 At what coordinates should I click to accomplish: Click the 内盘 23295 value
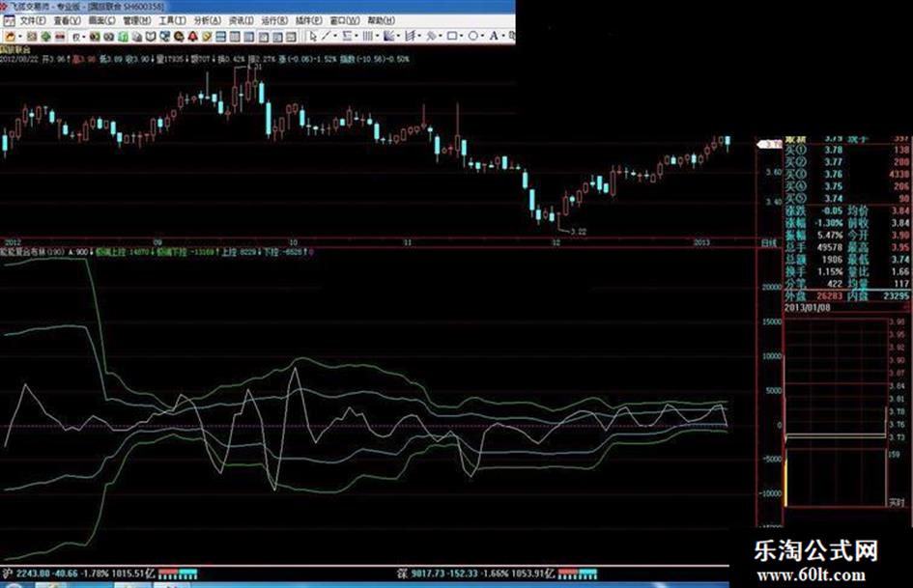coord(896,295)
